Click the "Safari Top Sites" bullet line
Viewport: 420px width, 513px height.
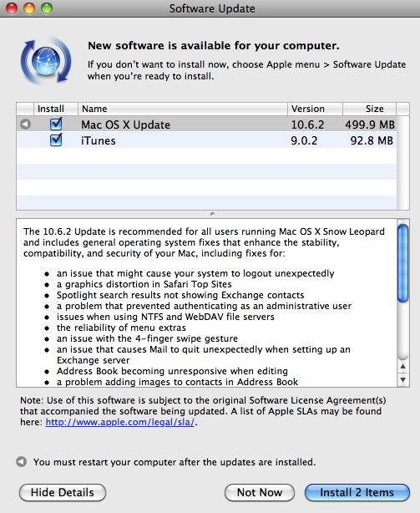coord(144,284)
